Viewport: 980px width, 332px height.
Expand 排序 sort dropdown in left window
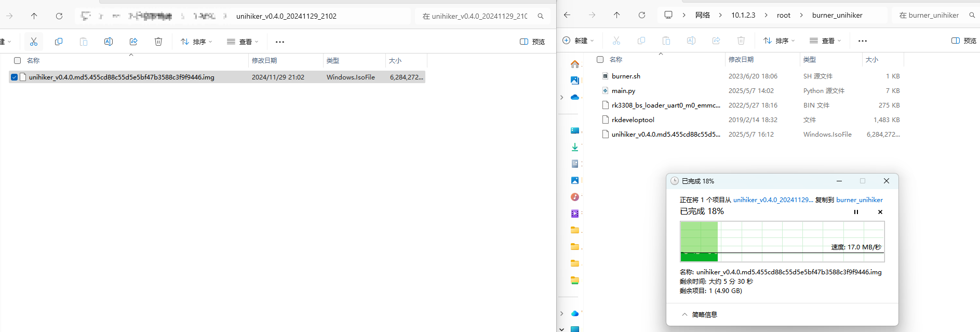coord(196,42)
